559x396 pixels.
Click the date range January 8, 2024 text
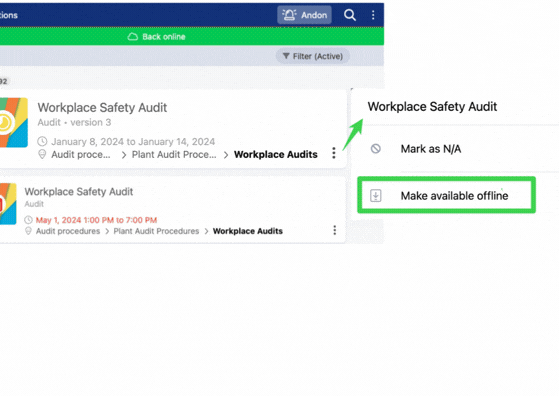click(133, 142)
